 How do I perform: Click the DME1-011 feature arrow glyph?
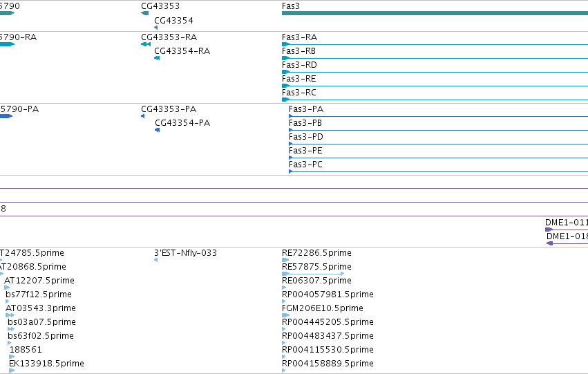[549, 230]
